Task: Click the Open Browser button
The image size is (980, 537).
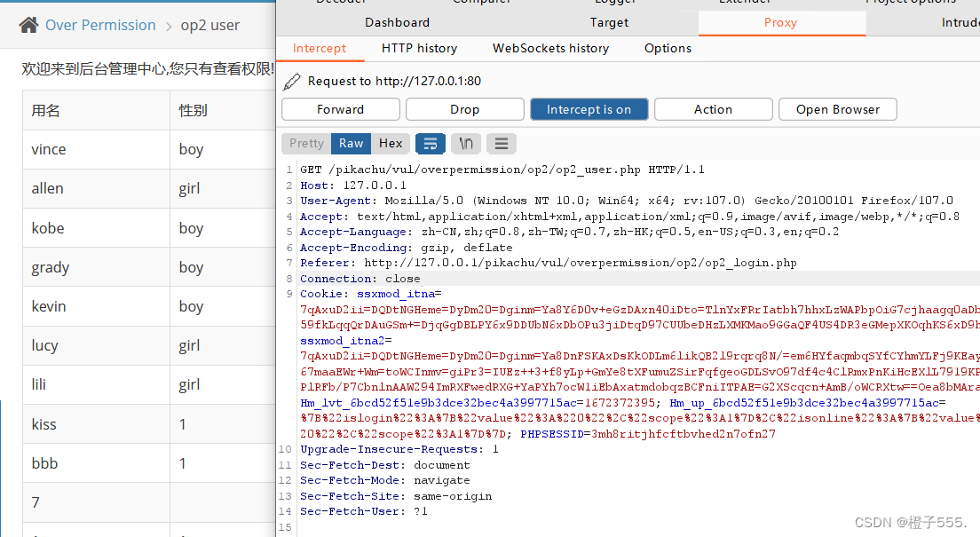Action: [x=837, y=109]
